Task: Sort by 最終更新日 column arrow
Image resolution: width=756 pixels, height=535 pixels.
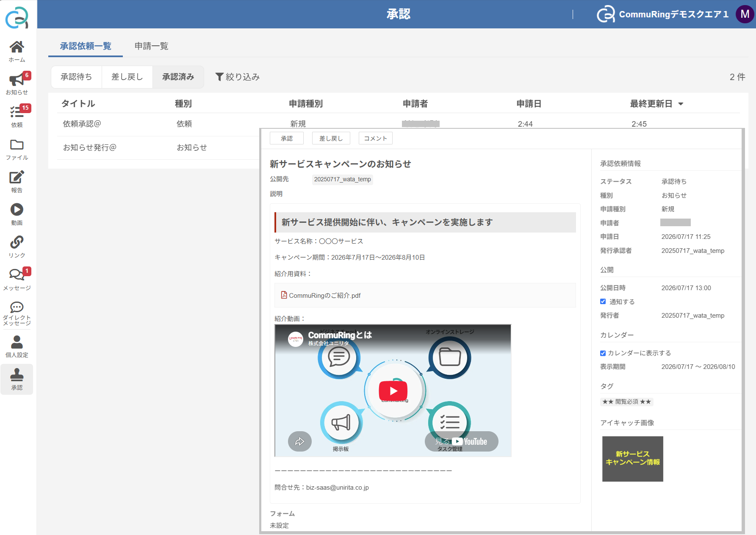Action: pyautogui.click(x=681, y=104)
